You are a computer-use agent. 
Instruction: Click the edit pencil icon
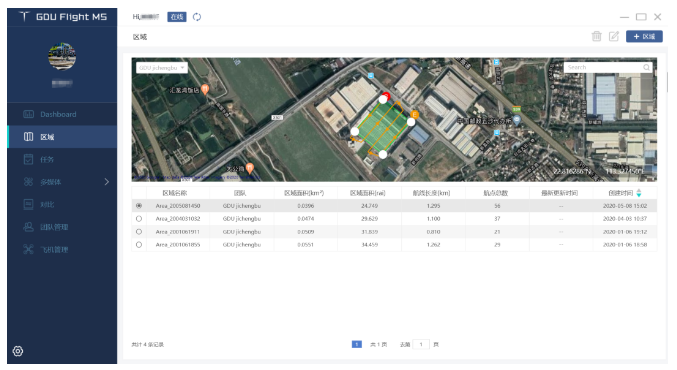614,36
